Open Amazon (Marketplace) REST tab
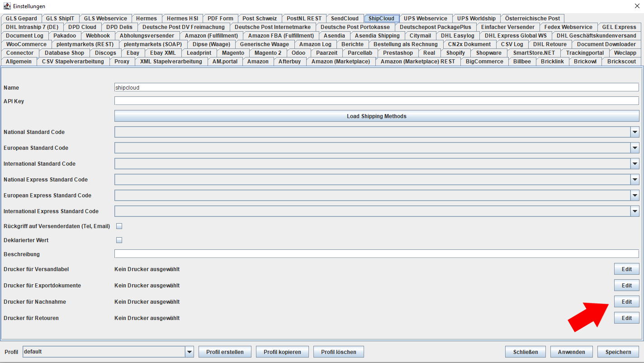The image size is (644, 363). coord(418,62)
